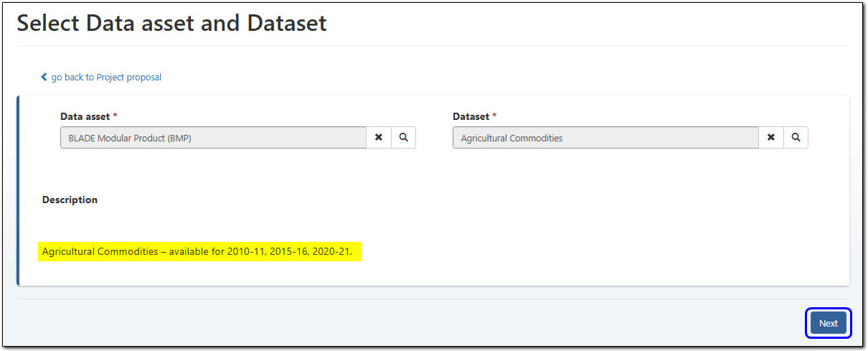Open Data asset search lookup

click(403, 138)
